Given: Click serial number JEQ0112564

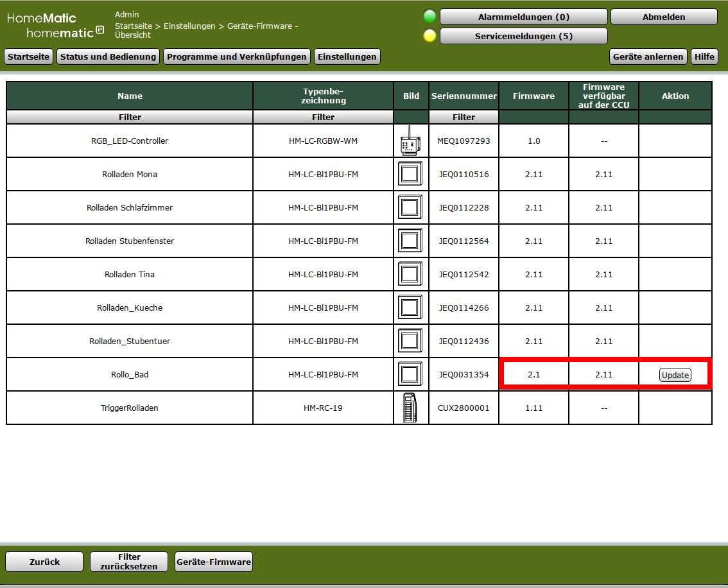Looking at the screenshot, I should [464, 241].
